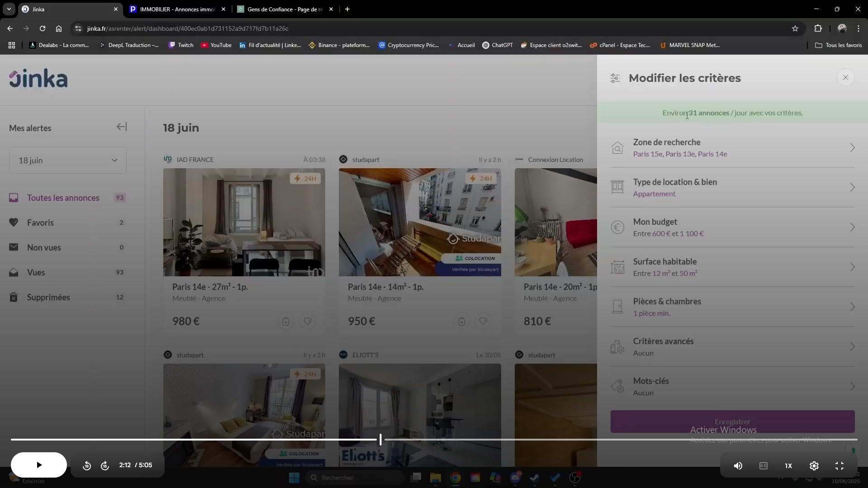The width and height of the screenshot is (868, 488).
Task: Favorite the 950 € listing heart icon
Action: [x=483, y=321]
